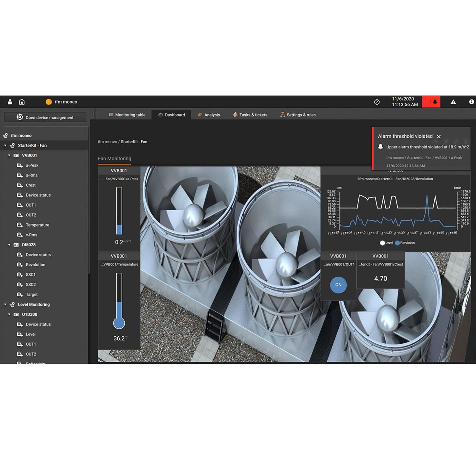The image size is (476, 476).
Task: Switch to the Monitoring table tab
Action: pyautogui.click(x=127, y=115)
